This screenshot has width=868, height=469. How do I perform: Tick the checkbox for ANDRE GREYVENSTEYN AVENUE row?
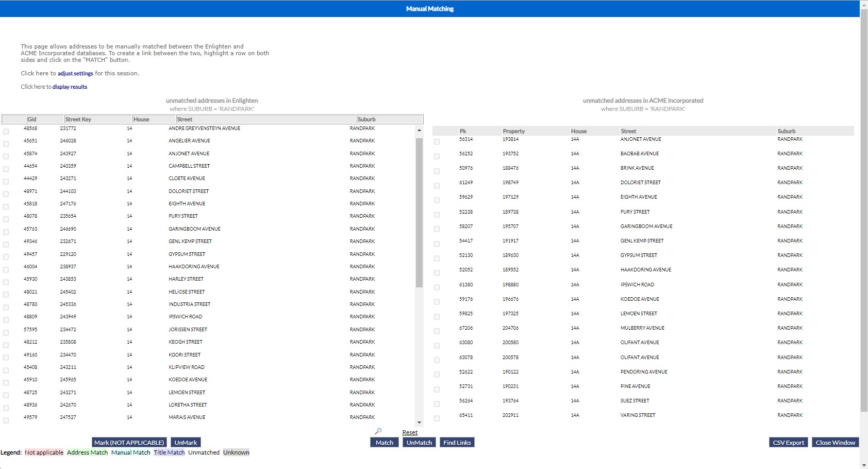(x=6, y=132)
